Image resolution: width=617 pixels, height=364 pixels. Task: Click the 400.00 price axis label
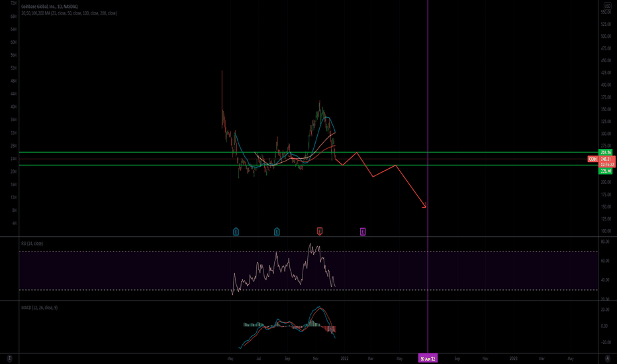click(x=606, y=85)
